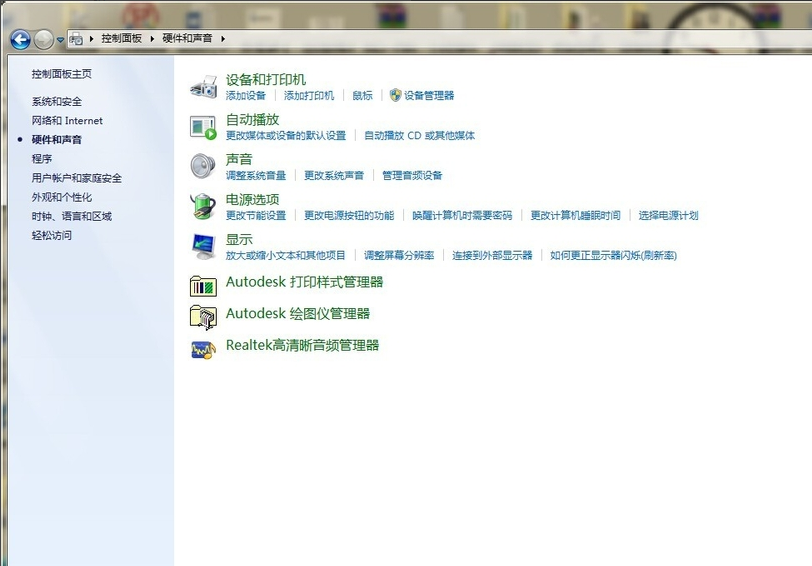Image resolution: width=812 pixels, height=566 pixels.
Task: Click the 调整系统音量 link
Action: tap(256, 176)
